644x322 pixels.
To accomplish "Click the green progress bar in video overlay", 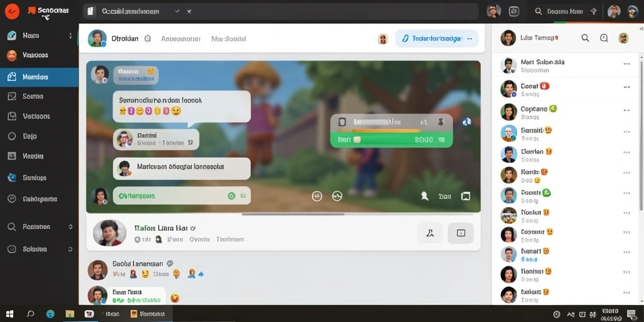I will pos(391,140).
